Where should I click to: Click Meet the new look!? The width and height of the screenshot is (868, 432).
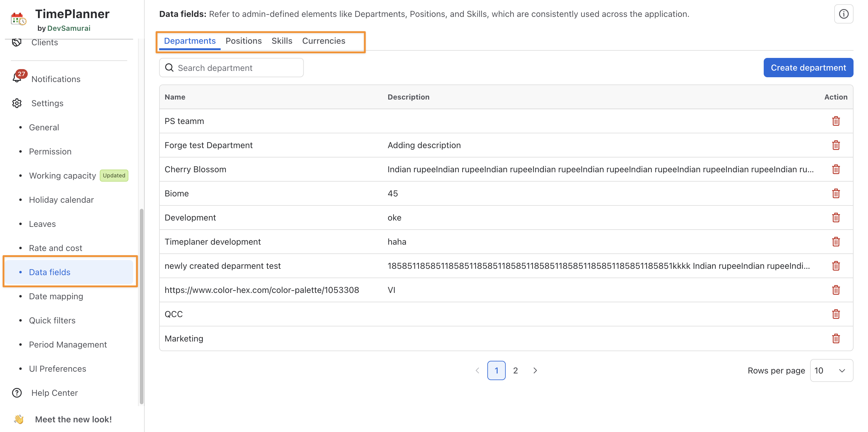74,419
